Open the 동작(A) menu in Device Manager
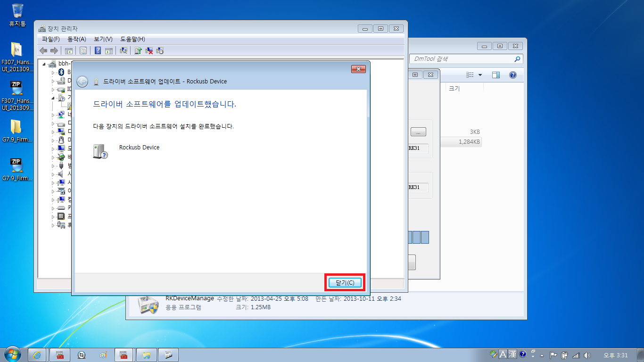This screenshot has width=644, height=362. [77, 39]
